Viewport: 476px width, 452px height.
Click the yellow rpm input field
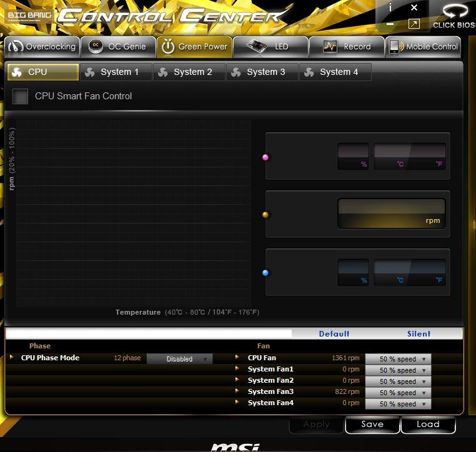(391, 214)
